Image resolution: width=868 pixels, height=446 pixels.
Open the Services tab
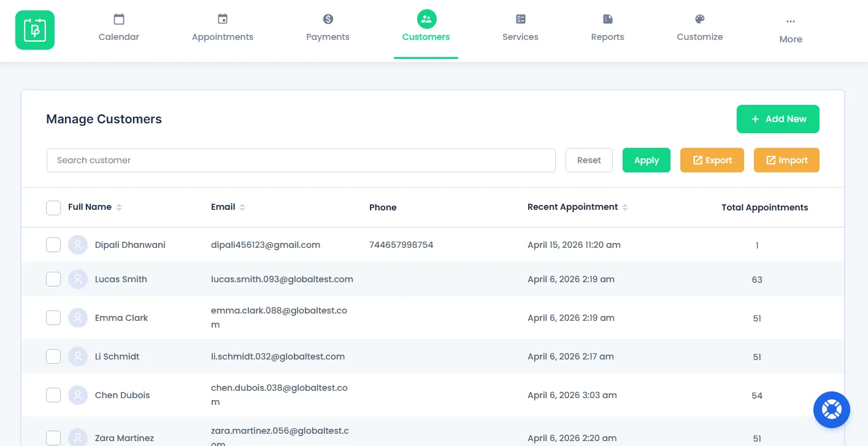tap(520, 29)
